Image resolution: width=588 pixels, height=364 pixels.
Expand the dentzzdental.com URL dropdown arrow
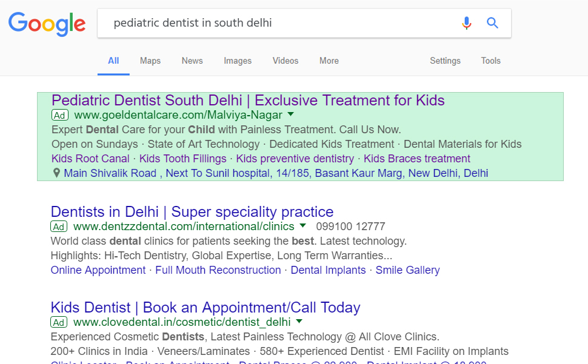tap(303, 226)
